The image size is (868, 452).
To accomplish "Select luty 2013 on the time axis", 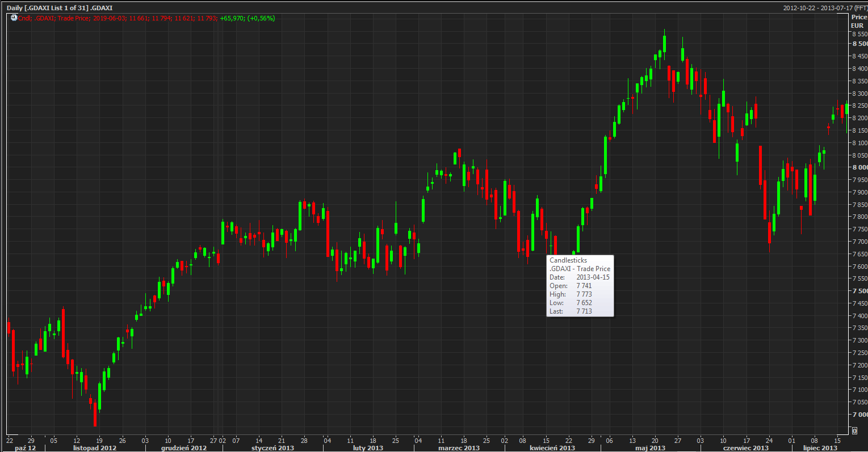I will 368,448.
